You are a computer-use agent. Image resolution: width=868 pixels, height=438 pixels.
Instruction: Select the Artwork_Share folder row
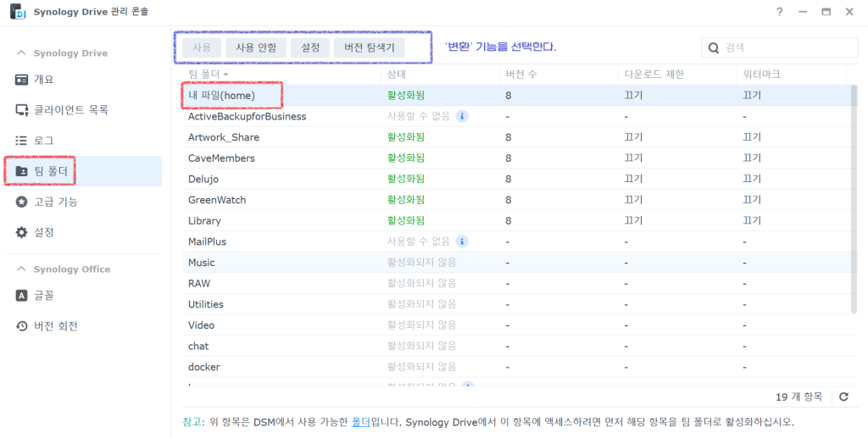(516, 137)
